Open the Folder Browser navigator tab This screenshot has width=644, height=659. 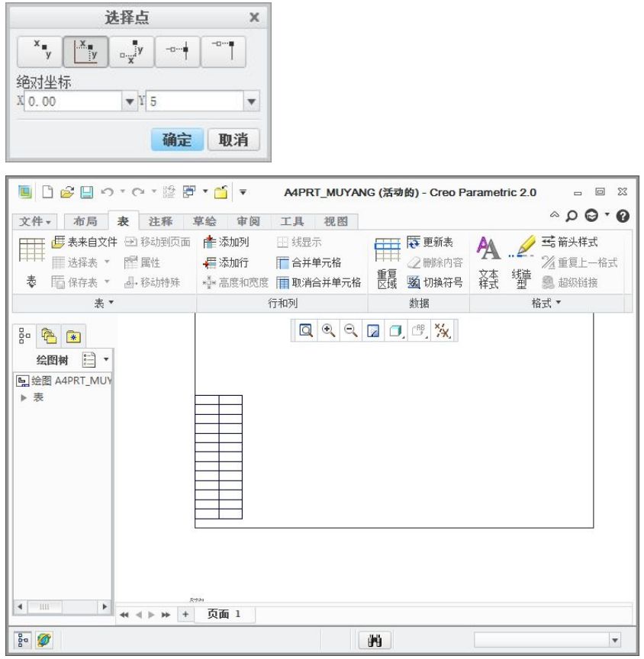(49, 336)
